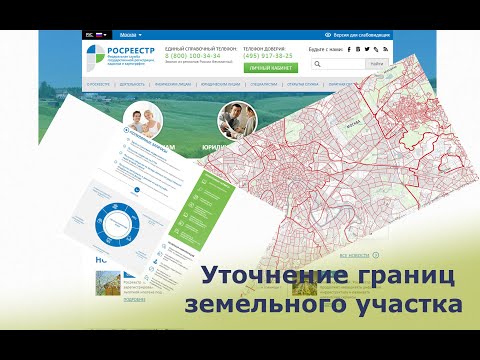The image size is (480, 360).
Task: Select Физическим лицам menu item
Action: pyautogui.click(x=173, y=85)
